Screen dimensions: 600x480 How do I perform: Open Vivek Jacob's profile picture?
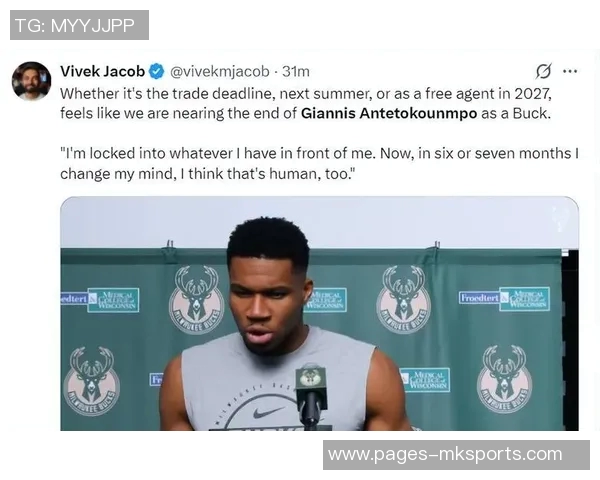coord(31,81)
